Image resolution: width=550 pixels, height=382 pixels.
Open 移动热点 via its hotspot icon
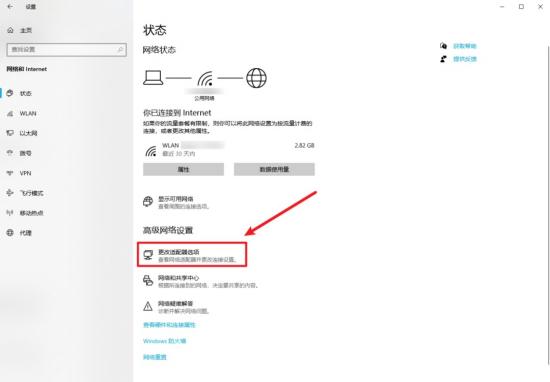click(x=10, y=213)
